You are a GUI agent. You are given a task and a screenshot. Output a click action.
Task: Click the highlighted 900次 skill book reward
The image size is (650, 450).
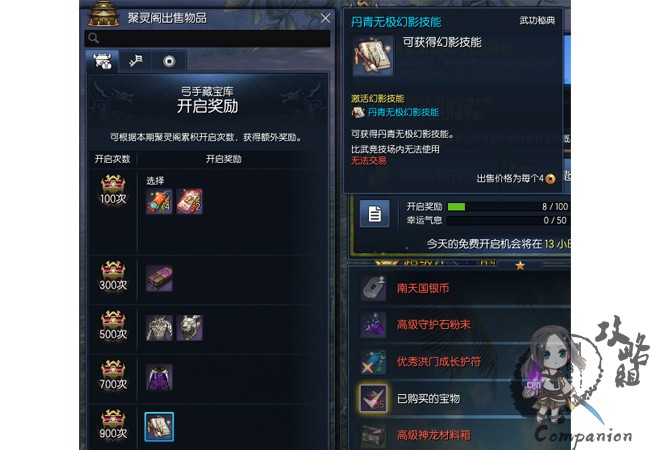tap(159, 427)
